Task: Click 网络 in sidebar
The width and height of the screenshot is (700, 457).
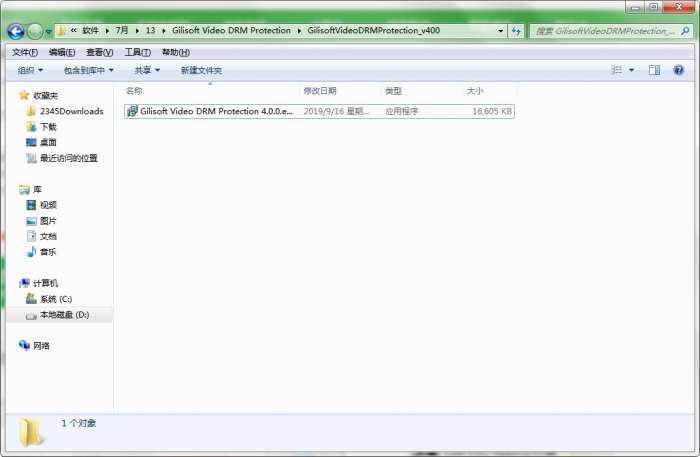Action: pyautogui.click(x=41, y=345)
